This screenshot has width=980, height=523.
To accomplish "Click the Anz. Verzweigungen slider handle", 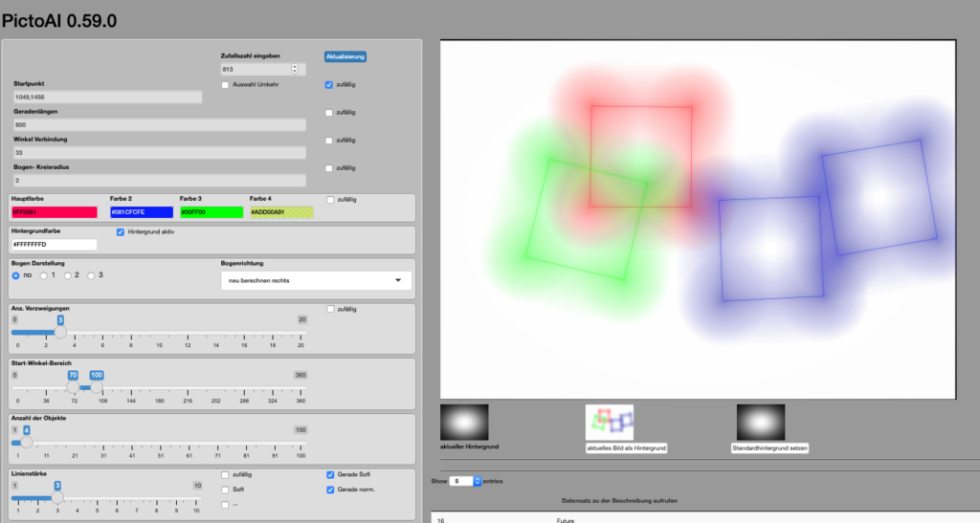I will [x=60, y=333].
